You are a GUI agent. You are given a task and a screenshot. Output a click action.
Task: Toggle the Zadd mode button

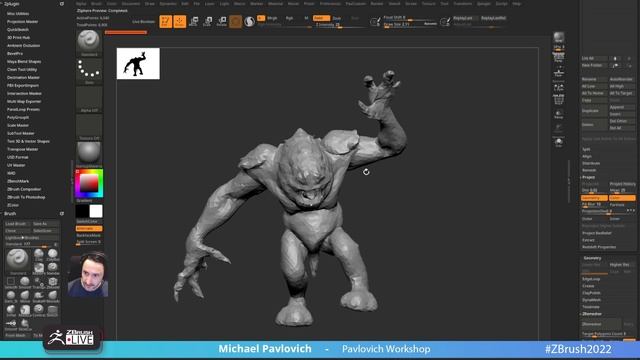(321, 18)
